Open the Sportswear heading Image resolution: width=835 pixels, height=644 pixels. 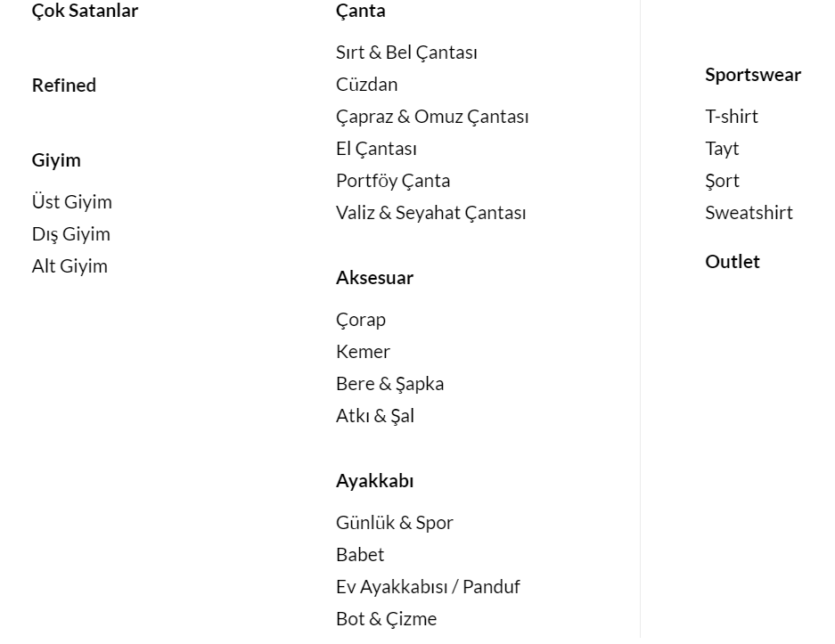click(753, 75)
